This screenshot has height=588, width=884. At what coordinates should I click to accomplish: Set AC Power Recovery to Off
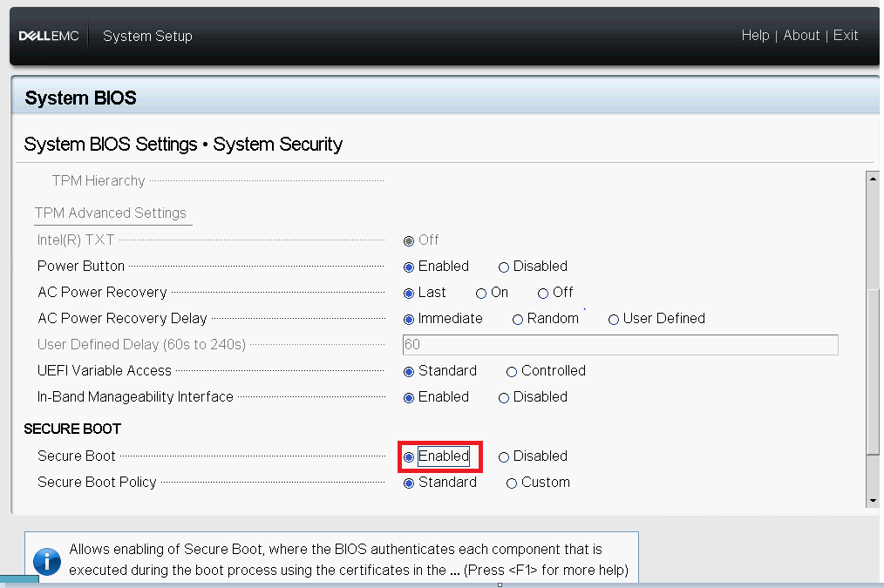[x=542, y=293]
